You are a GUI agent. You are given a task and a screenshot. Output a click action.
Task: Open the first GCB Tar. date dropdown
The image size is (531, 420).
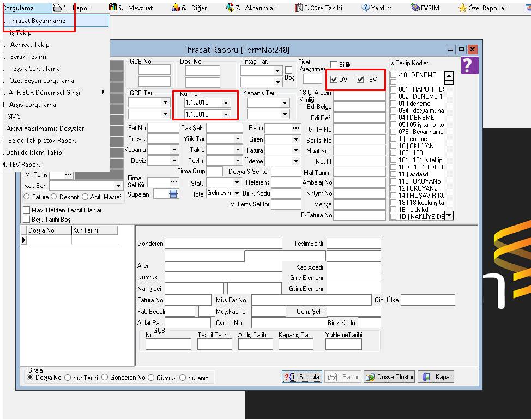click(165, 102)
